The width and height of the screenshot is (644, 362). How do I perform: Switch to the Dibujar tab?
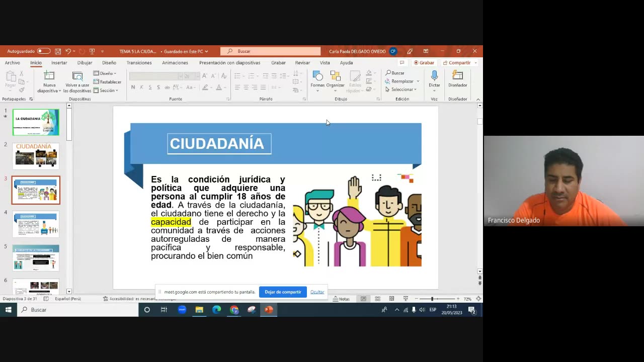tap(85, 63)
